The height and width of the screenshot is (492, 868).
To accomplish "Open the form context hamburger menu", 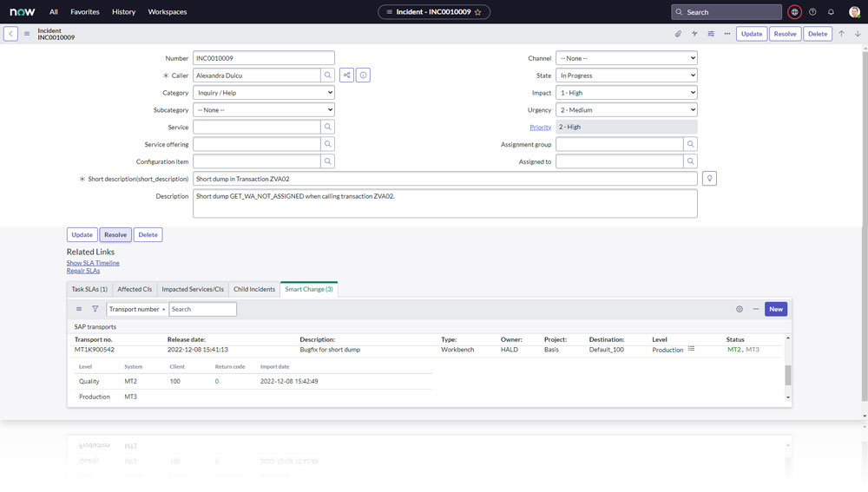I will click(x=27, y=34).
